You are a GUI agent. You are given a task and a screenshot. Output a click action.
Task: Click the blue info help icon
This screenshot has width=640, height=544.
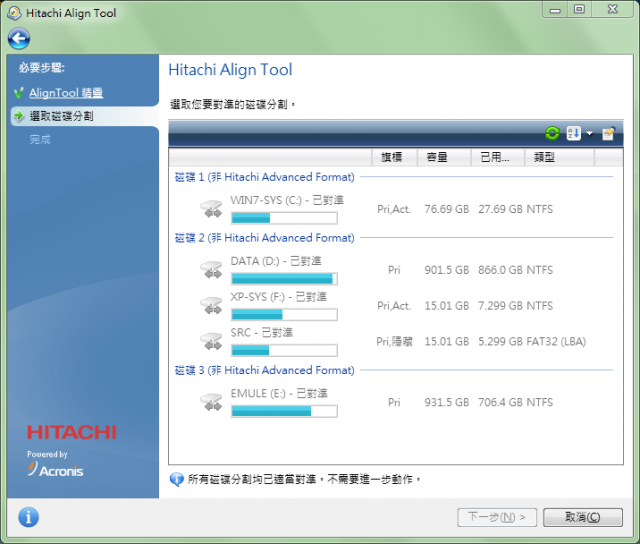tap(29, 517)
